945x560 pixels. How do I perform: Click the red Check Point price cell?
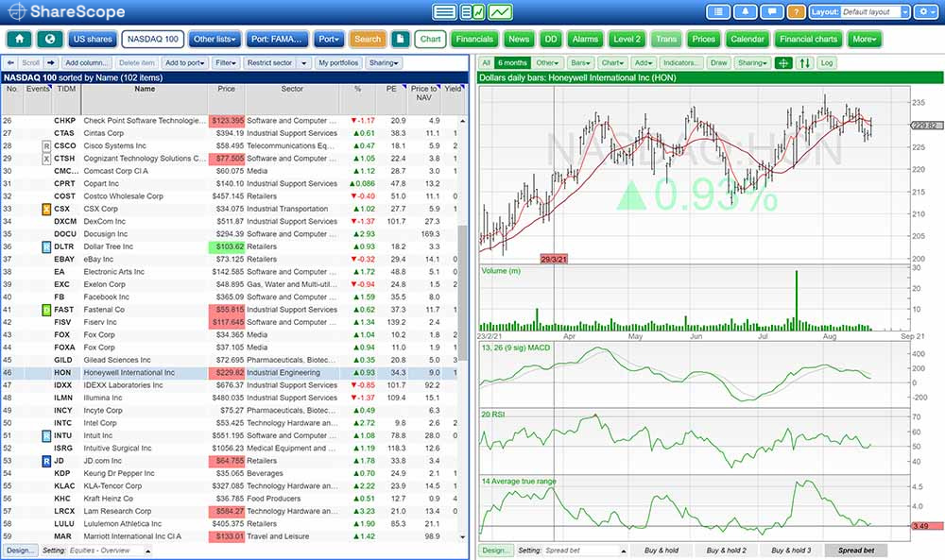click(227, 121)
